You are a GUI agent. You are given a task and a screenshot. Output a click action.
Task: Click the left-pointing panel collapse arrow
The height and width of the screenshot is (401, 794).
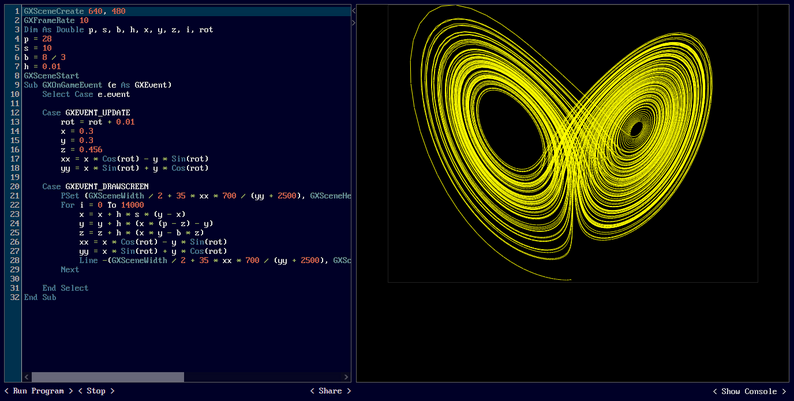[354, 10]
